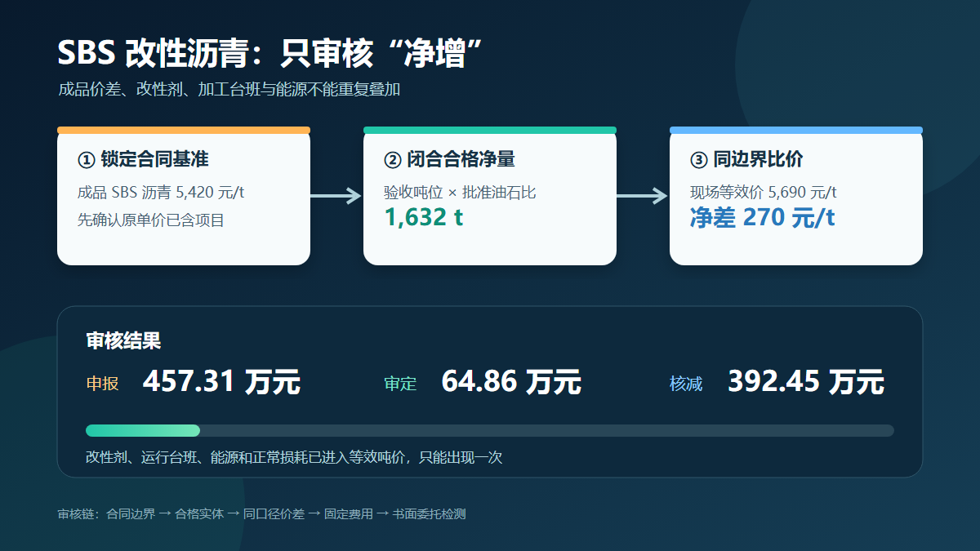Click the blue accent bar on card ③

click(x=796, y=130)
